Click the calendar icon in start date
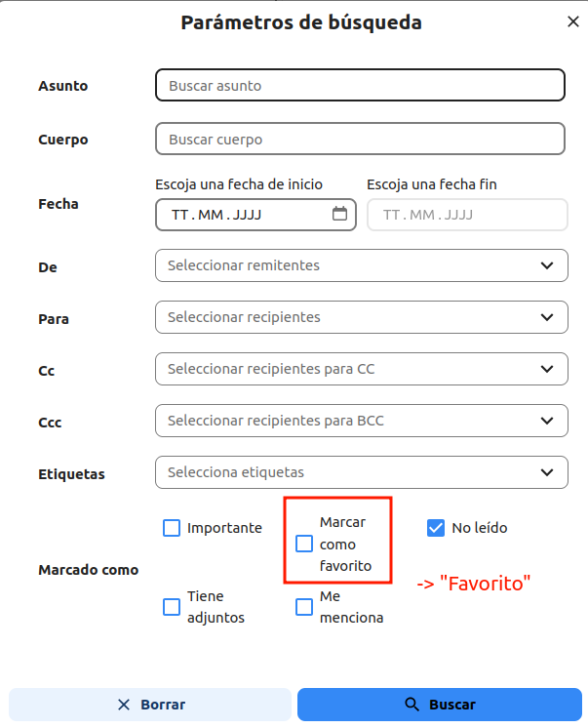Screen dimensions: 588x728 (339, 214)
